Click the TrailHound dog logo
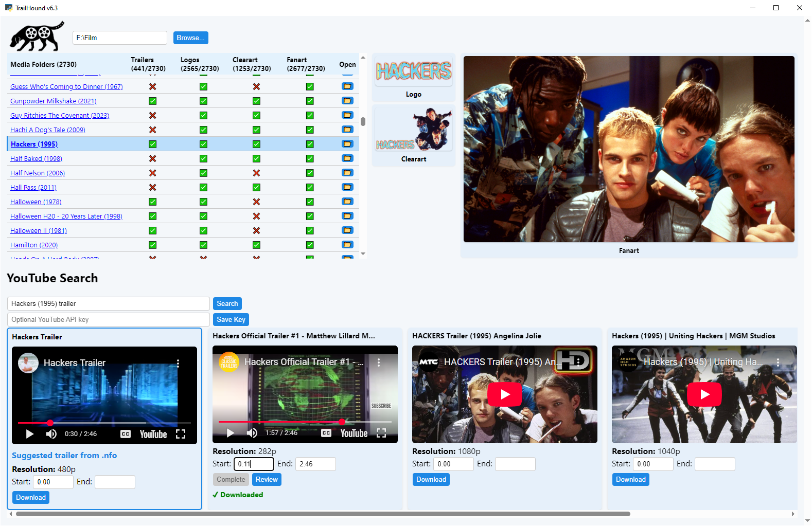The height and width of the screenshot is (526, 812). tap(37, 37)
